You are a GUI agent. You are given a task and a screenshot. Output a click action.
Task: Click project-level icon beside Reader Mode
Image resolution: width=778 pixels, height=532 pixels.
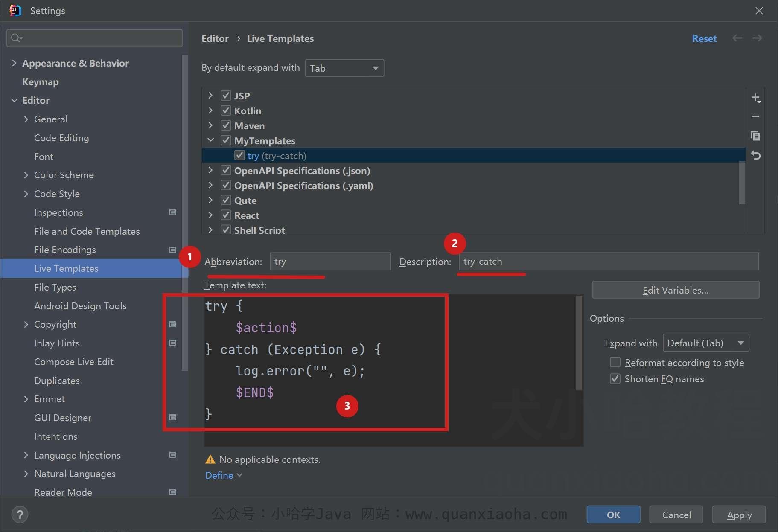[x=173, y=492]
